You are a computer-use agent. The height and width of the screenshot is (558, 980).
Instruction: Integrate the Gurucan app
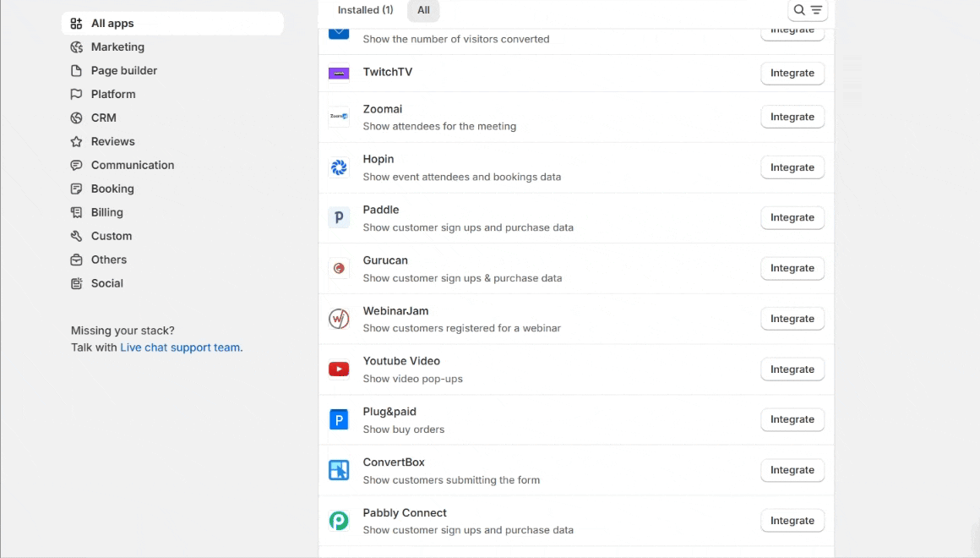(x=792, y=268)
